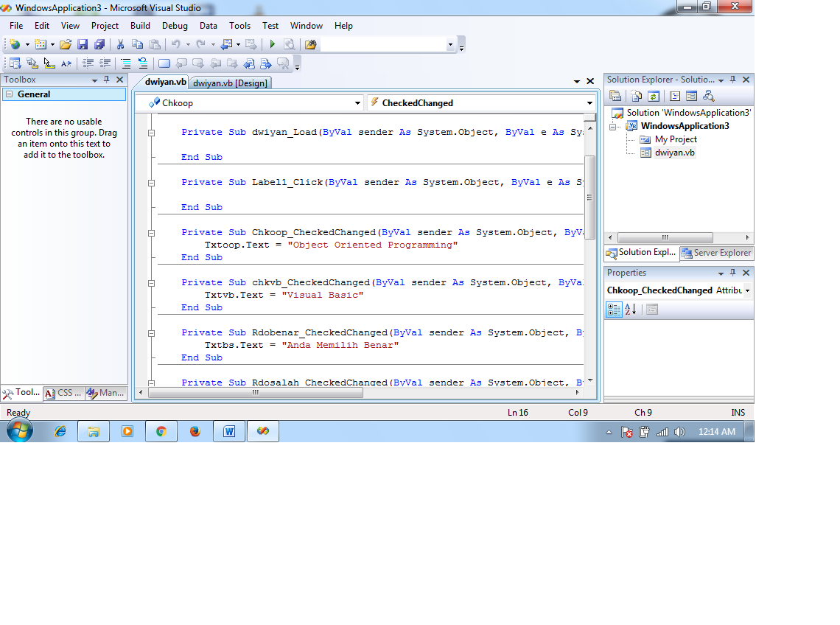Screen dimensions: 840x625
Task: Open the Chkoop_CheckedChanged object dropdown in Properties
Action: click(x=747, y=290)
